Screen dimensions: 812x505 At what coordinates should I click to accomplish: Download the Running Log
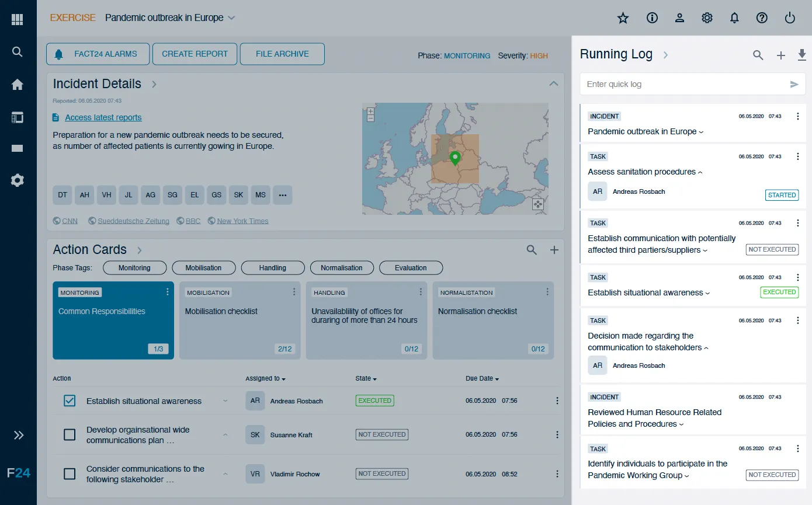tap(801, 55)
